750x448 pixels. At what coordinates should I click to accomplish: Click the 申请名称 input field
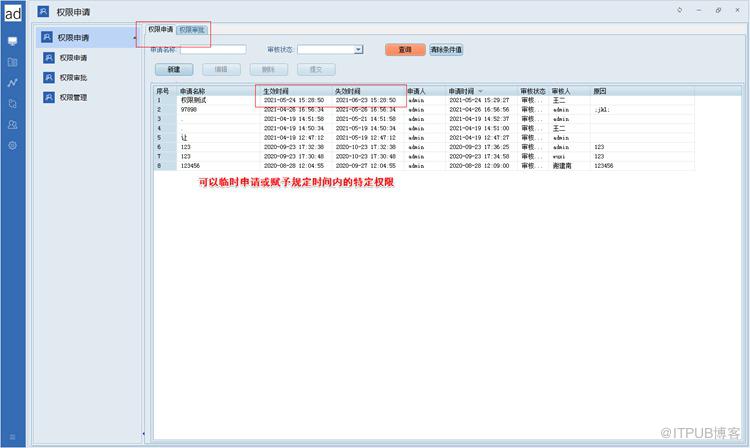coord(213,49)
